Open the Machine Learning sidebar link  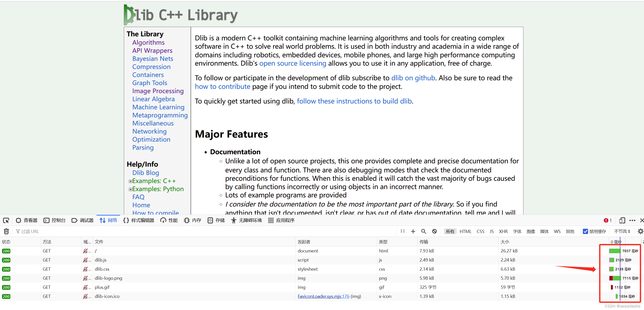tap(158, 107)
